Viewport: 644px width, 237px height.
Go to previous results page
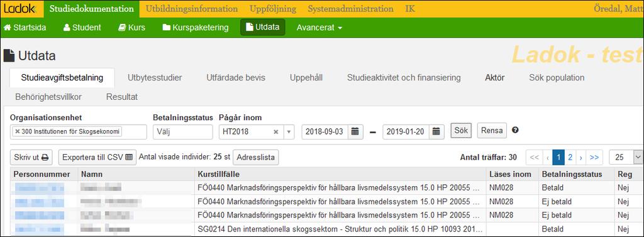coord(548,157)
